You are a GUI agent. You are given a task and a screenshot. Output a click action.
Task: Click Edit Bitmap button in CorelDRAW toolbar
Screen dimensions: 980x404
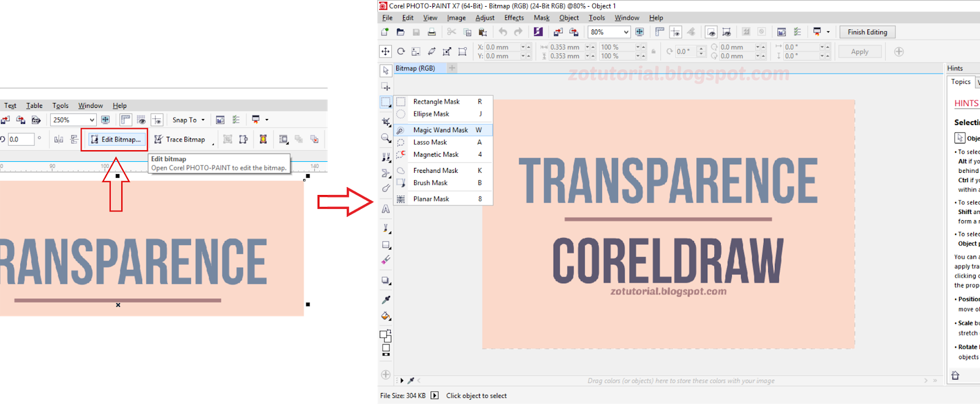(116, 139)
